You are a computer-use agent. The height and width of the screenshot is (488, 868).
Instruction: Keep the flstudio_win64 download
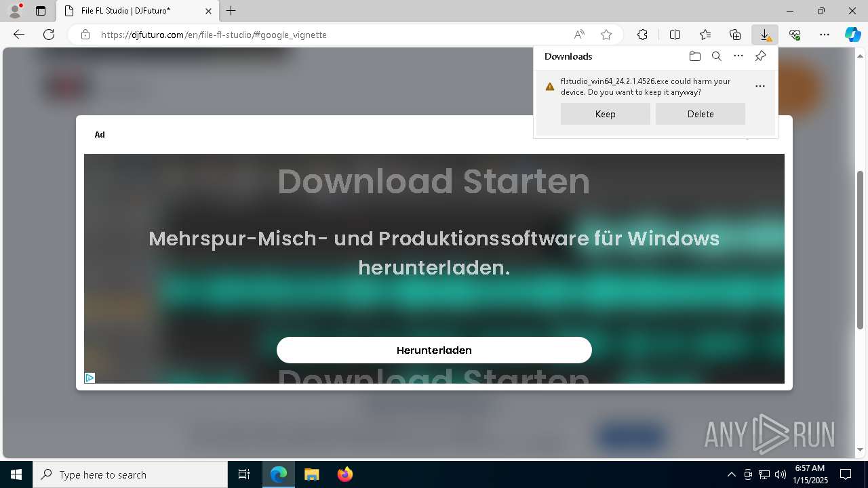[606, 114]
